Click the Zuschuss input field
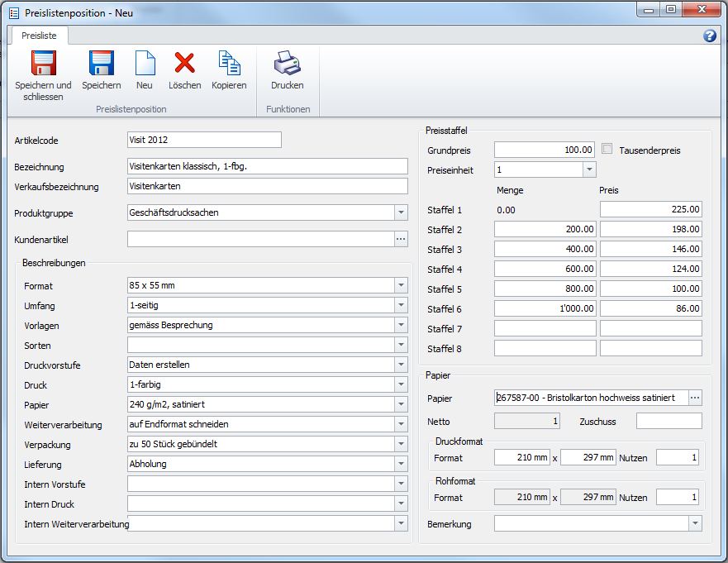This screenshot has height=563, width=728. point(669,421)
